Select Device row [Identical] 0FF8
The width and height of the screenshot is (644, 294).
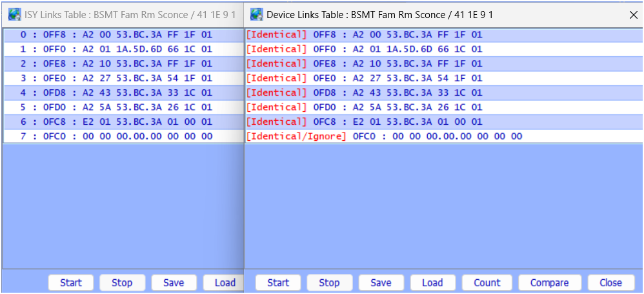pyautogui.click(x=445, y=34)
